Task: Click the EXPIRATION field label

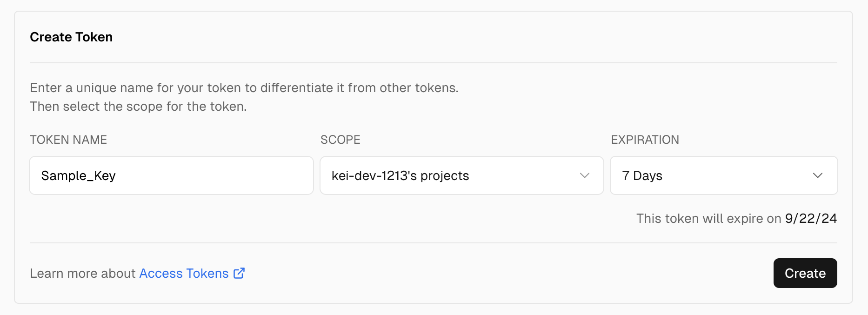Action: (x=645, y=140)
